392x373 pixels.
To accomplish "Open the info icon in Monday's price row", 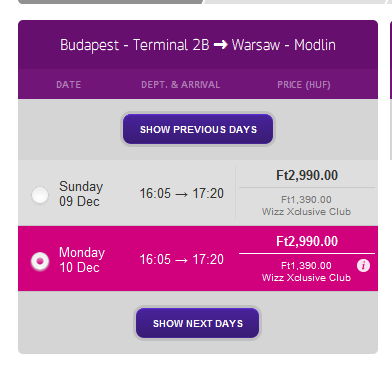I will (x=363, y=266).
